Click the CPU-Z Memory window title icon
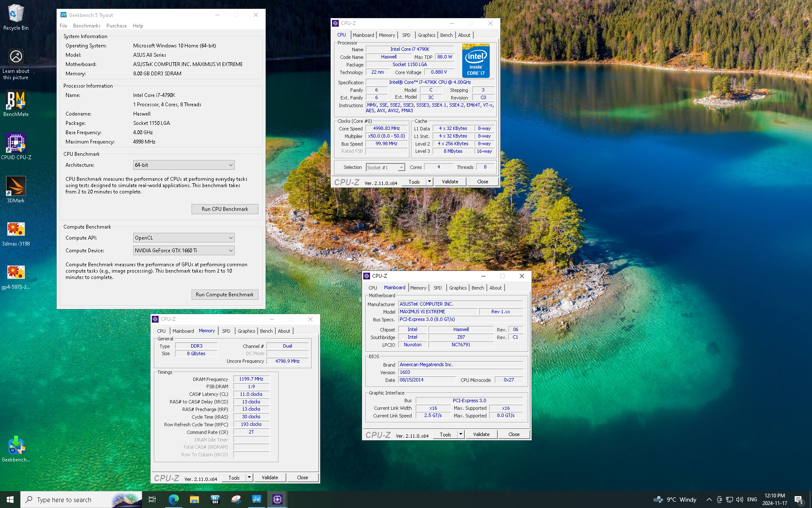This screenshot has width=812, height=508. (155, 319)
